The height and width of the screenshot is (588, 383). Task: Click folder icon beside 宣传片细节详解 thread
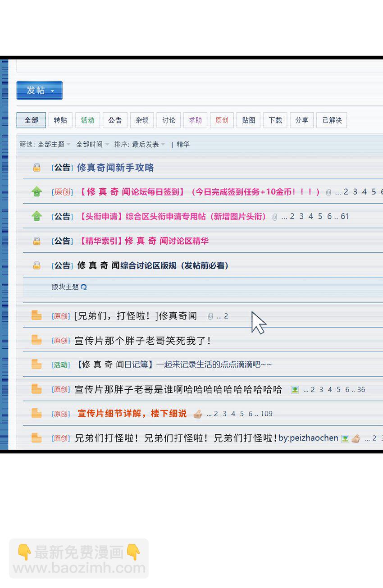(36, 413)
